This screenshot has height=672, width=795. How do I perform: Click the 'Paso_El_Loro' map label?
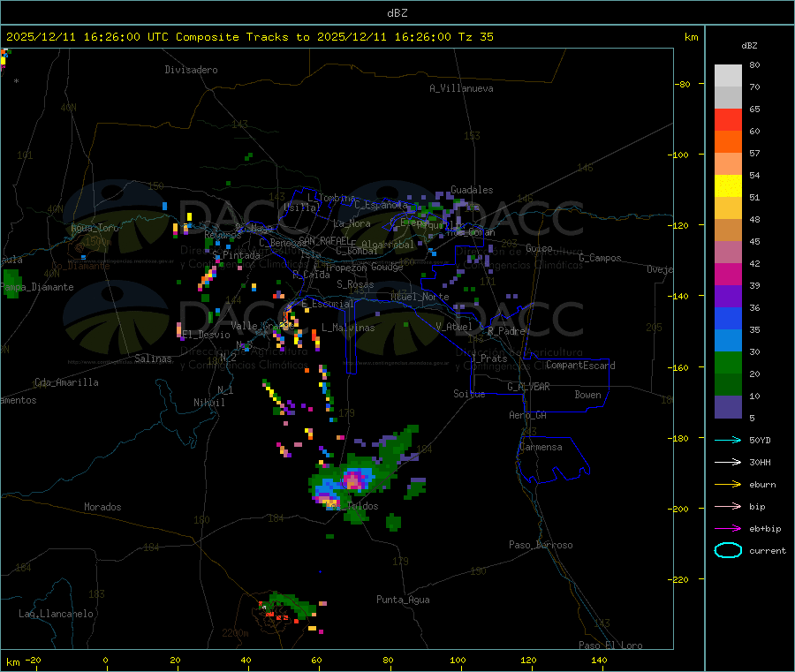610,646
